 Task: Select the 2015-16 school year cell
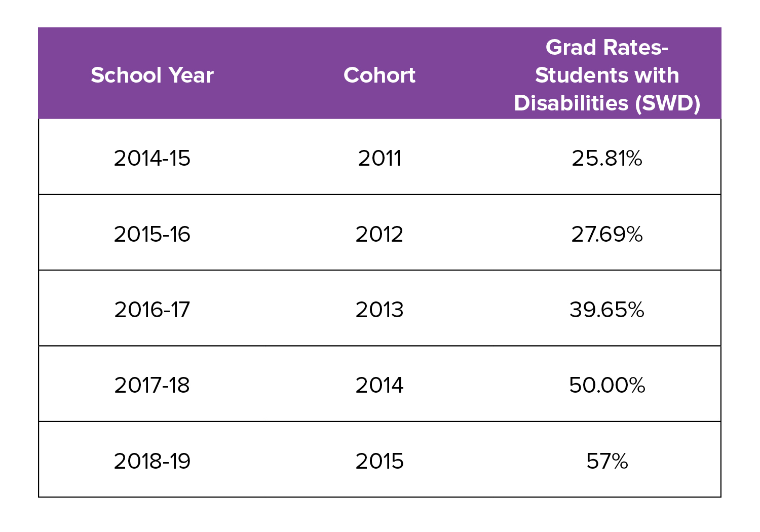[152, 234]
